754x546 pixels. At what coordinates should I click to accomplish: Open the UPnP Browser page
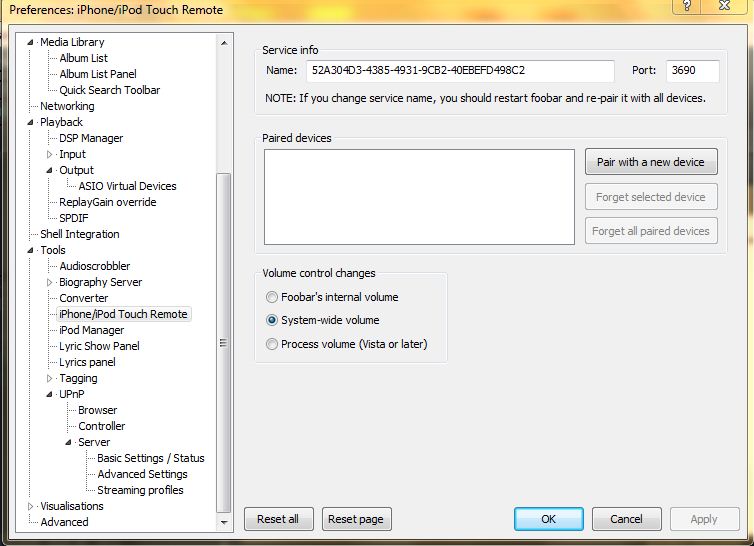98,410
